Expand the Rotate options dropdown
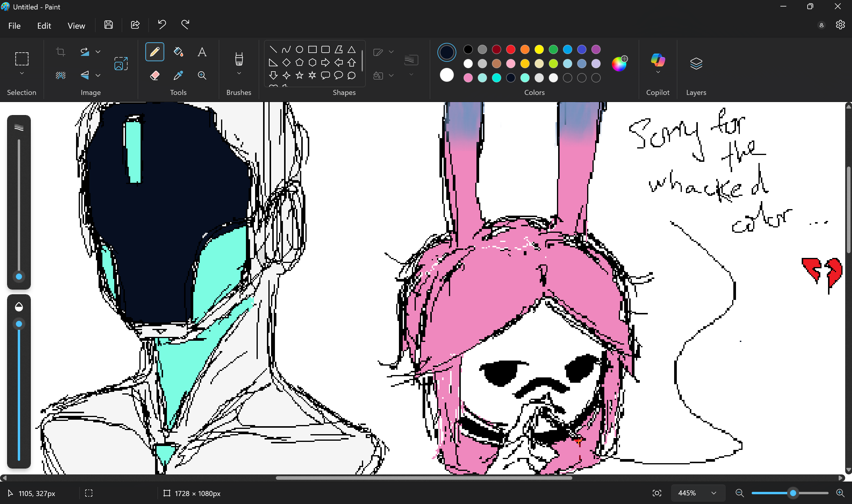Image resolution: width=852 pixels, height=504 pixels. coord(98,52)
